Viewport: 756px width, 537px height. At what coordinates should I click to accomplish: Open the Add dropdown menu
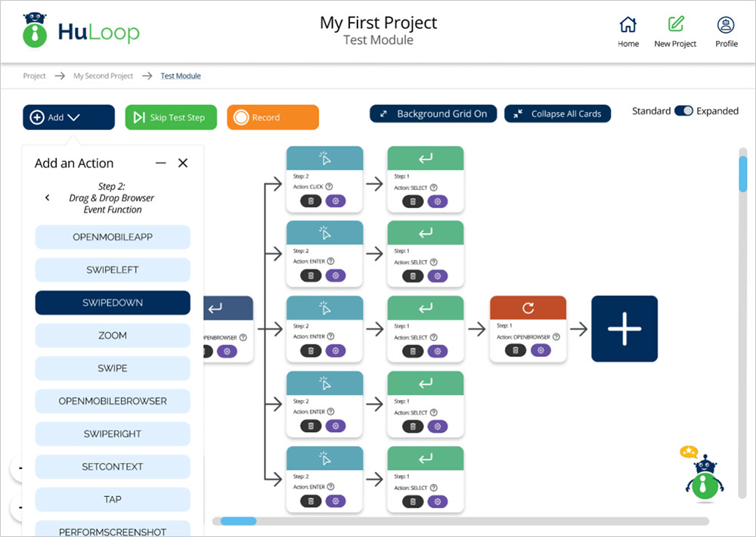[x=68, y=117]
